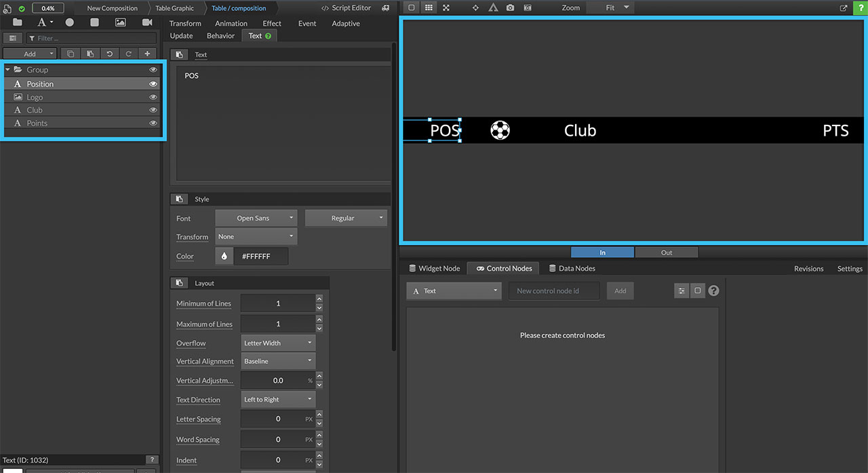The width and height of the screenshot is (868, 473).
Task: Switch to the Data Nodes tab
Action: tap(572, 269)
